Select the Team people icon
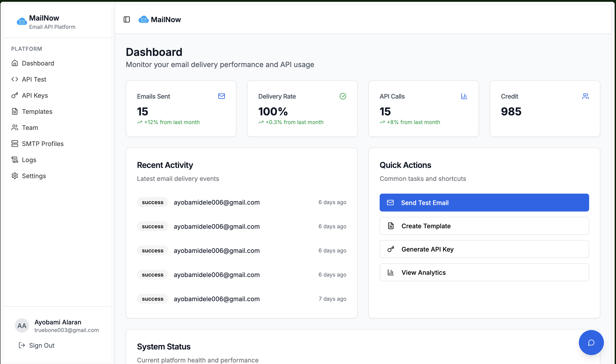Screen dimensions: 616x364 tap(15, 127)
